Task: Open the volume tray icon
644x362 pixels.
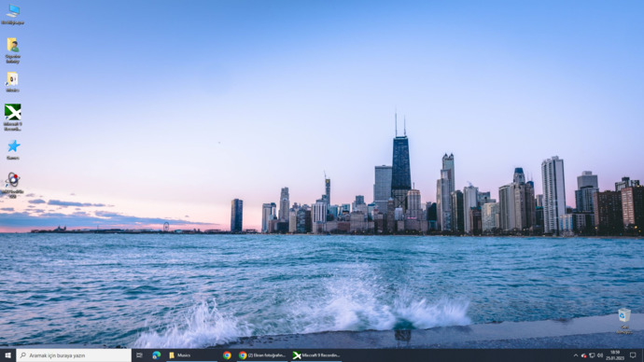Action: pyautogui.click(x=600, y=355)
